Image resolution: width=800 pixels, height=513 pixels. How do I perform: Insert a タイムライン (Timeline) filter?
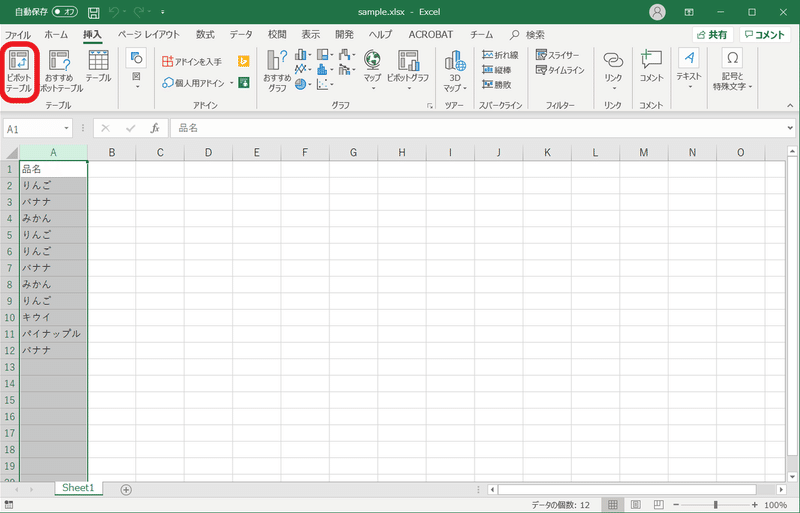[x=560, y=70]
